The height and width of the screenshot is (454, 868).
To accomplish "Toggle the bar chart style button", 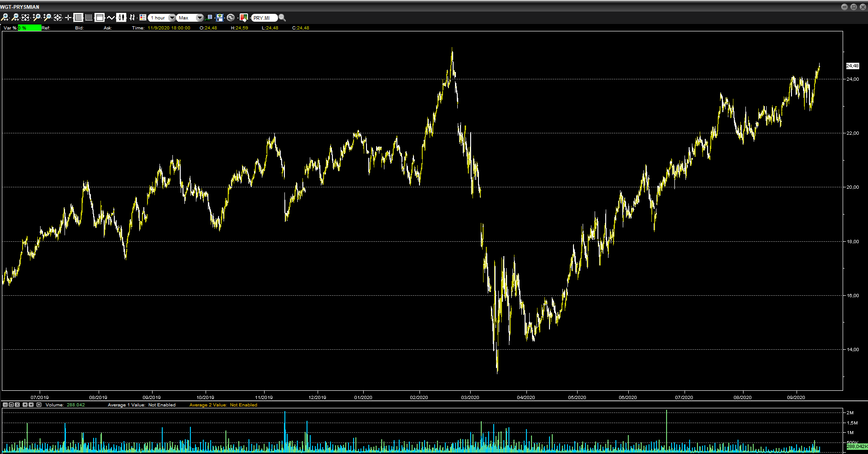I will point(132,18).
